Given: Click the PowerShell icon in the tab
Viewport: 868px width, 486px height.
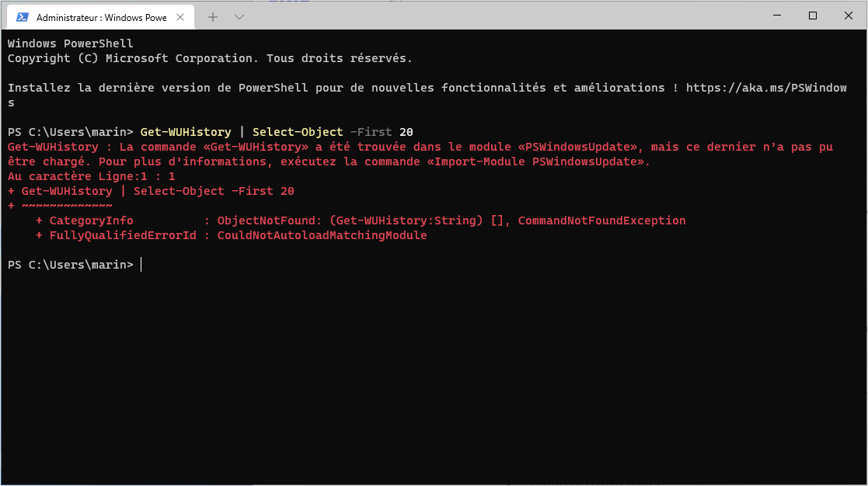Looking at the screenshot, I should point(23,17).
